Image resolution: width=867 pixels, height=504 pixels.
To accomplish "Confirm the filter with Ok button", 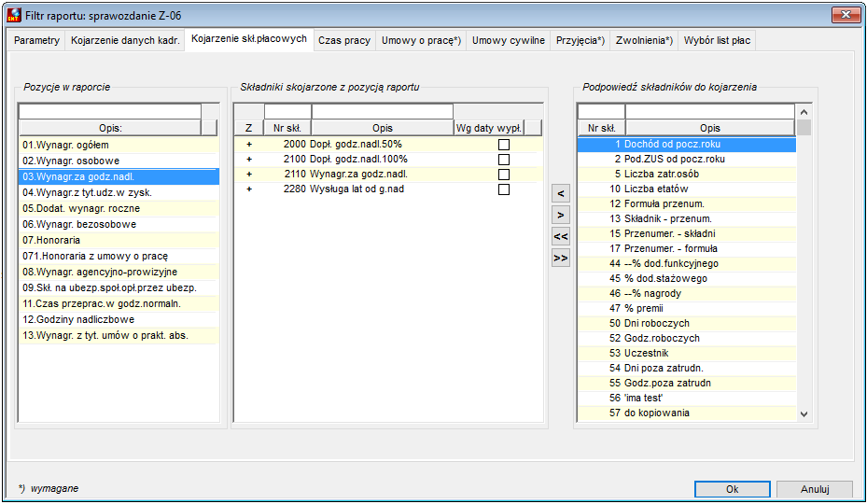I will 732,489.
